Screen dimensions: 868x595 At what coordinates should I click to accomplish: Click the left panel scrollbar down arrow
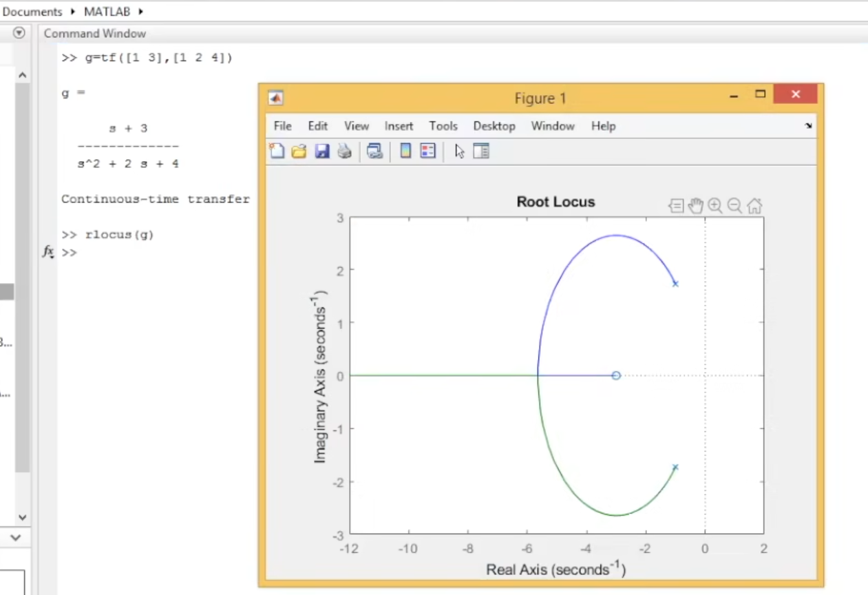[x=22, y=516]
